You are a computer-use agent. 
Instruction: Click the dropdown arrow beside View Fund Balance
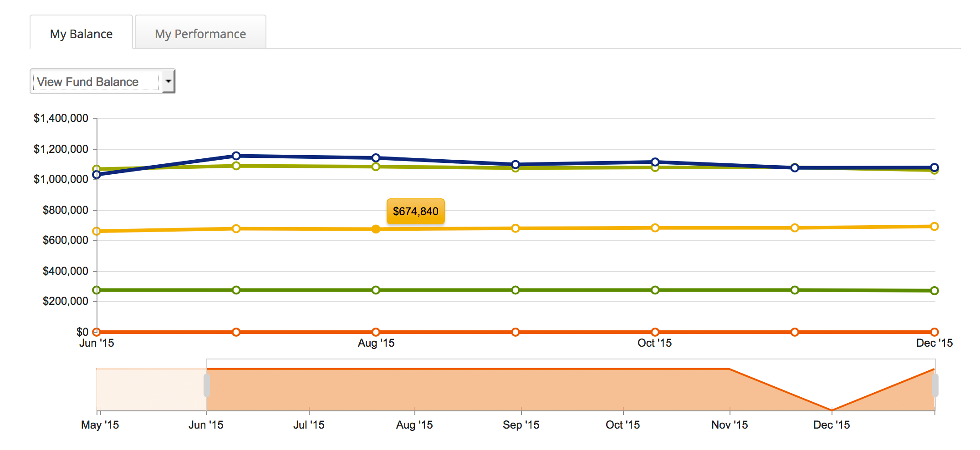click(168, 81)
